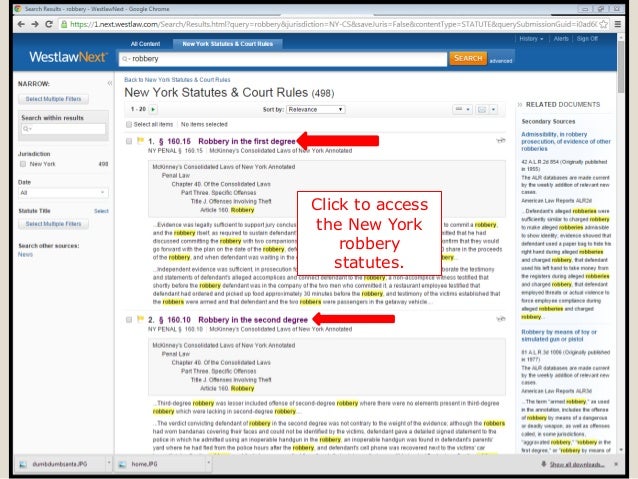This screenshot has width=638, height=479.
Task: Close the downloads bar
Action: click(x=616, y=464)
